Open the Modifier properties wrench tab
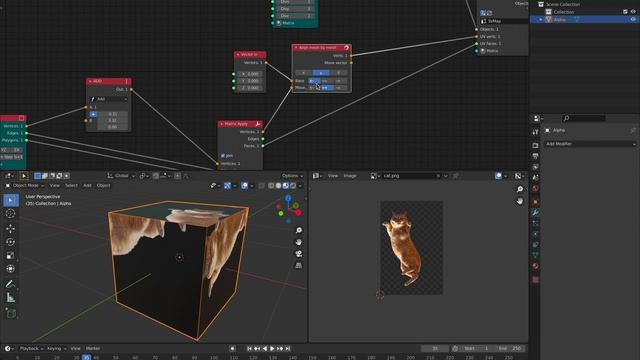 pyautogui.click(x=536, y=213)
